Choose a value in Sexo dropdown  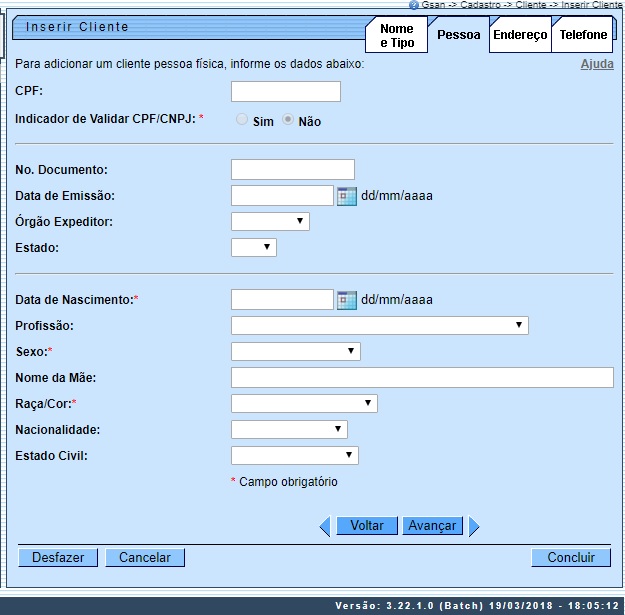click(296, 351)
